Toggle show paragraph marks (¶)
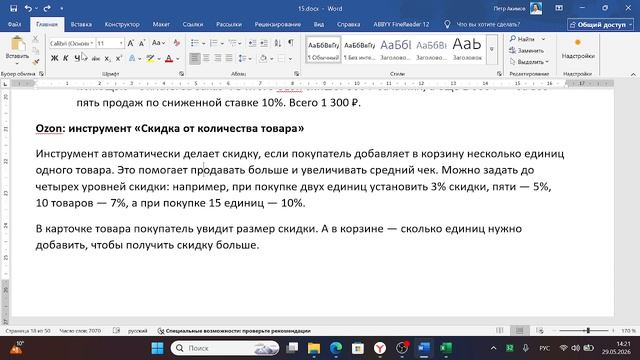Viewport: 640px width, 360px height. (291, 43)
